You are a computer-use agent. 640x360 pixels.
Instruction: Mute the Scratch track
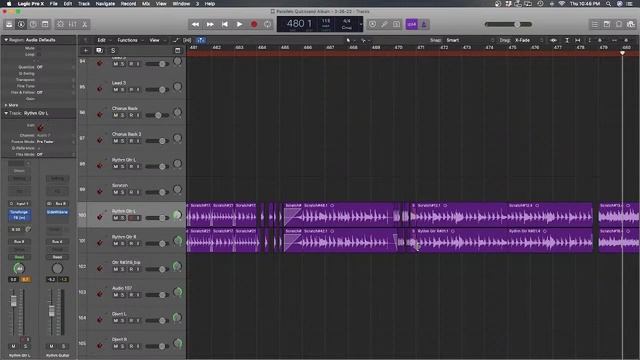(x=116, y=192)
